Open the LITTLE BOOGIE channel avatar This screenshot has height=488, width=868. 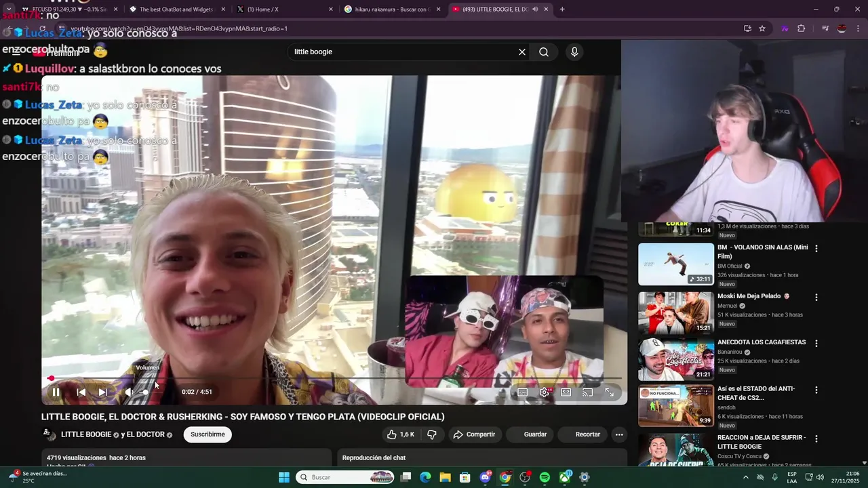[x=49, y=434]
